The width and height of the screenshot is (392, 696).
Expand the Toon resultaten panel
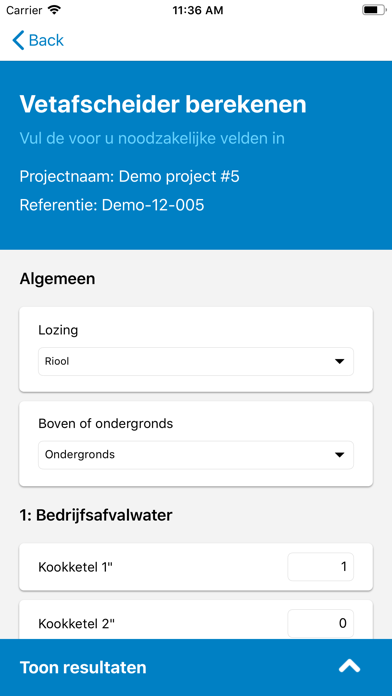(x=196, y=667)
